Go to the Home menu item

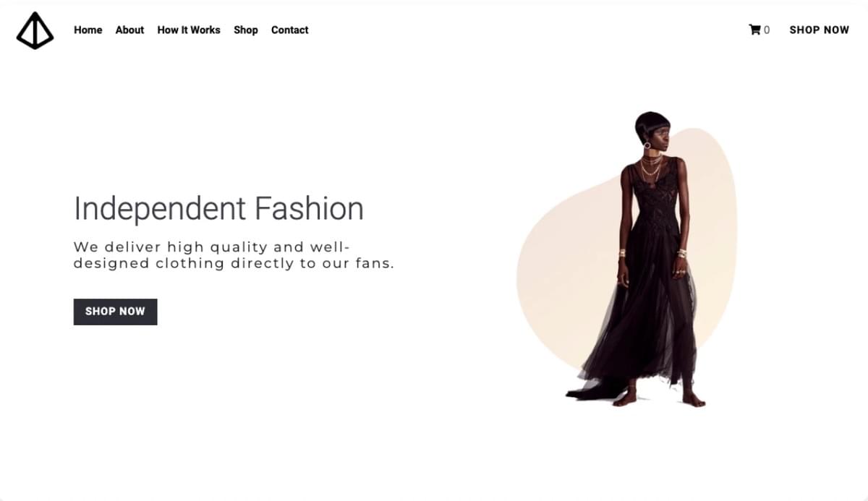(x=88, y=30)
